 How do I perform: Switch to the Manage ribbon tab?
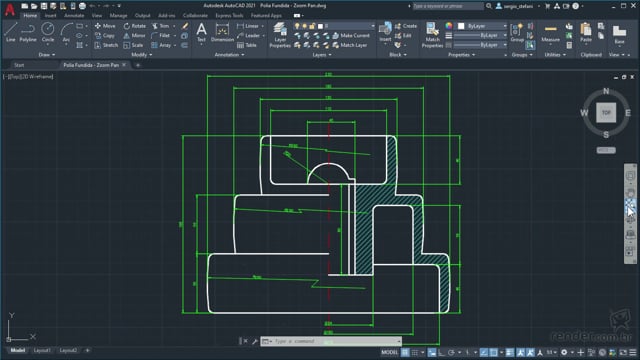click(118, 16)
